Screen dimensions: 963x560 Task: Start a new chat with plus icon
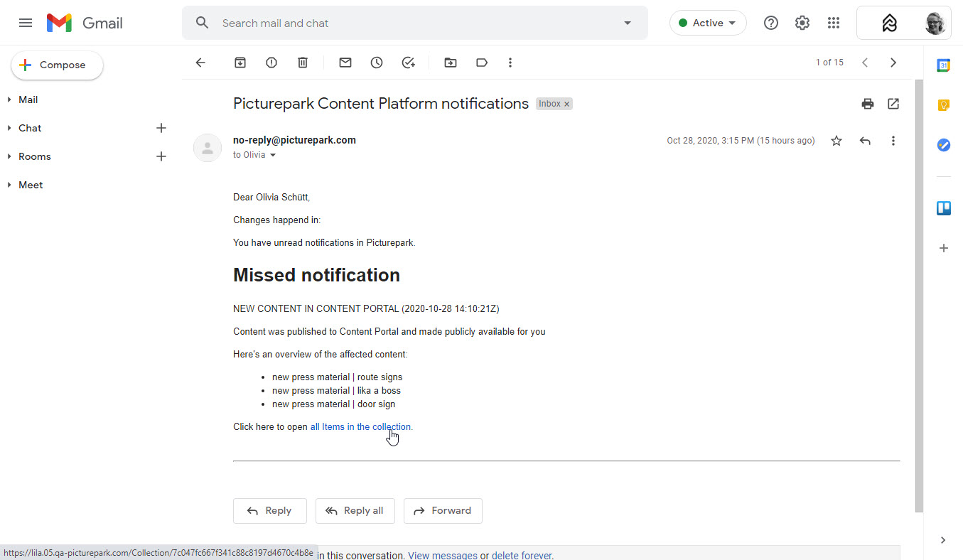click(161, 128)
